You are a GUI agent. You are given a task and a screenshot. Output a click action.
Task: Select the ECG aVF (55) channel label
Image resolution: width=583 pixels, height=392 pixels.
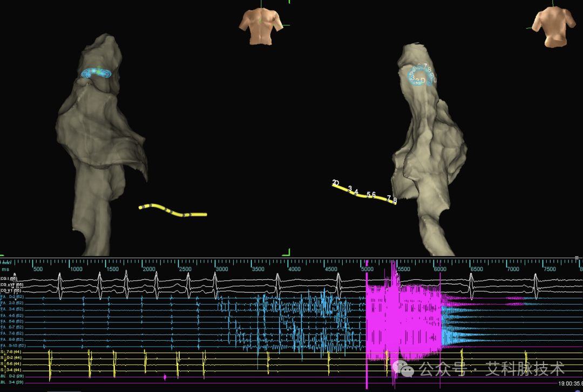tap(11, 285)
